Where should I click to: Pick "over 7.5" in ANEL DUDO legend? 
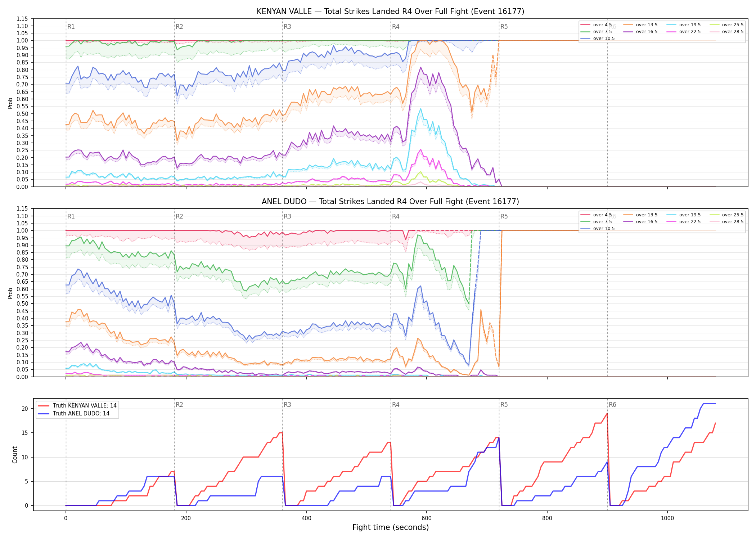point(596,222)
